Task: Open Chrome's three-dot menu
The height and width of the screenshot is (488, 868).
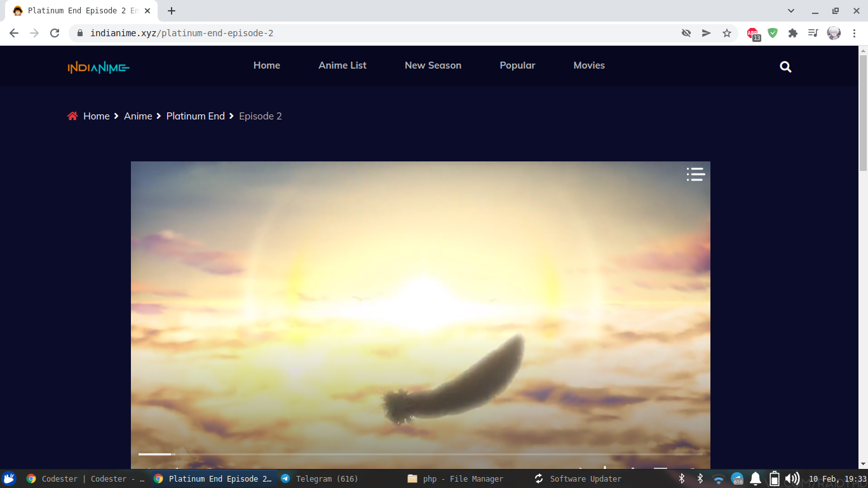Action: 855,33
